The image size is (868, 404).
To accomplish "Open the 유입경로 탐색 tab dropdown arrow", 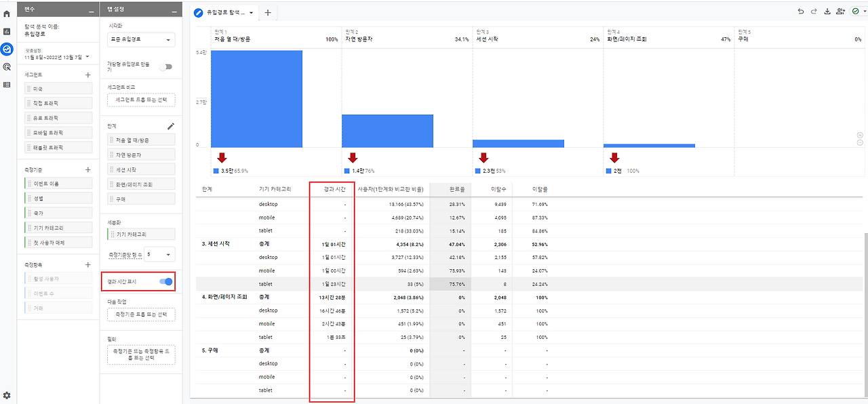I will tap(252, 13).
